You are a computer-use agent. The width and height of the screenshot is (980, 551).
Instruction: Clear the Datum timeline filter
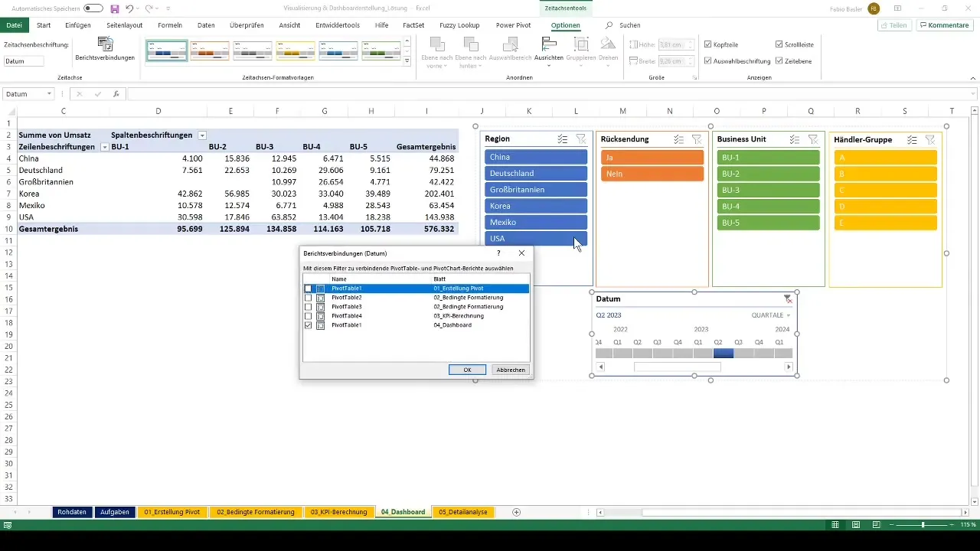(x=787, y=299)
